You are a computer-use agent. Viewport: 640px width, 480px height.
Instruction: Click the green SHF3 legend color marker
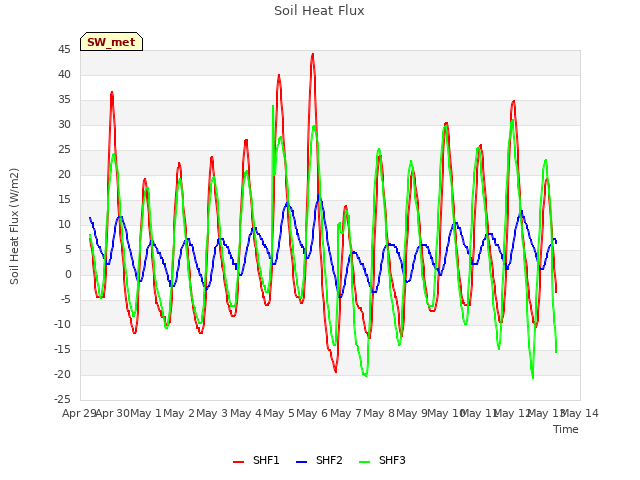[x=364, y=462]
